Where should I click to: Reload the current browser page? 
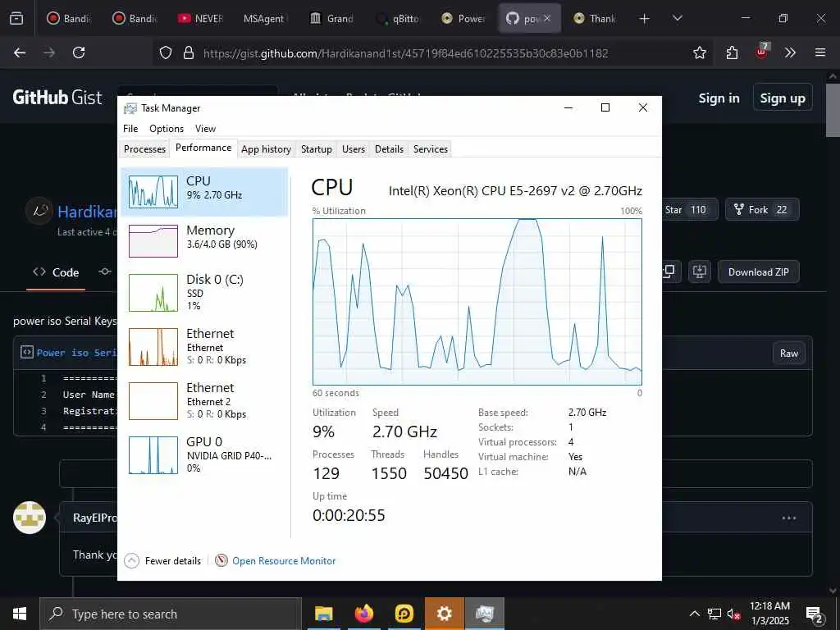point(79,52)
